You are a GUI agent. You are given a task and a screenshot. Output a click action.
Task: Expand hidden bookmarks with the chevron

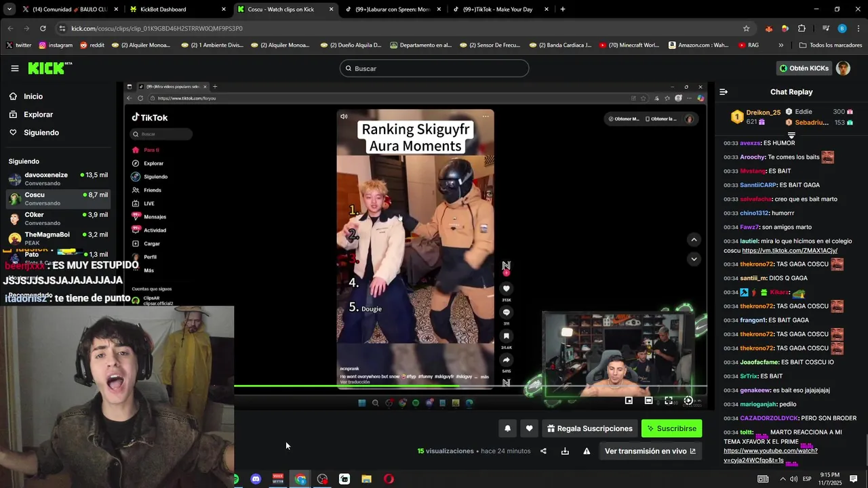(x=781, y=45)
